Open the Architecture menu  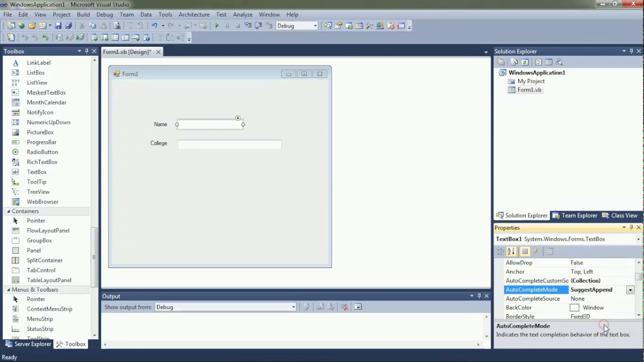pyautogui.click(x=194, y=15)
